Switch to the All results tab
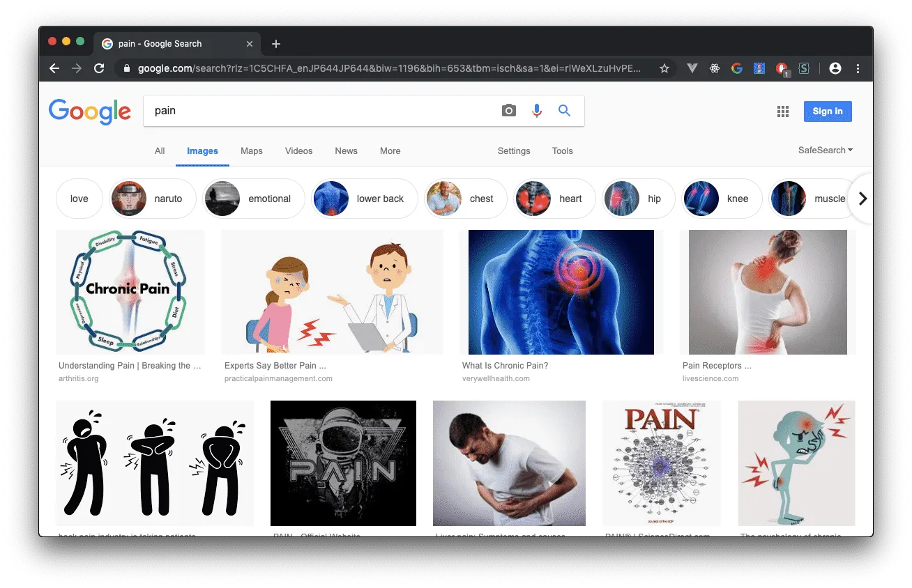Screen dimensions: 912x588 pos(160,151)
